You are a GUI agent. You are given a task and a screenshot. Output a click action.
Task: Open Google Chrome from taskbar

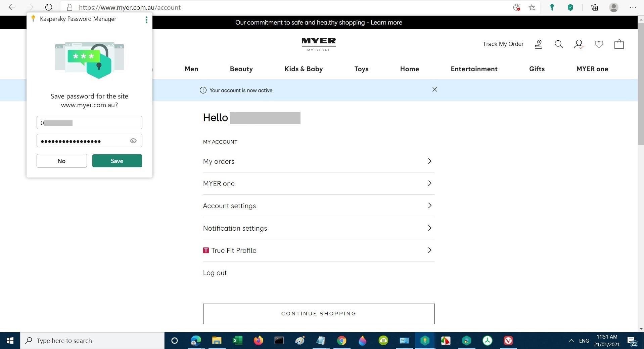click(341, 341)
